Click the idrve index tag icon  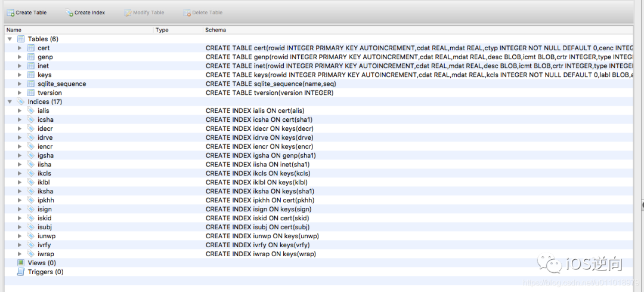[31, 137]
